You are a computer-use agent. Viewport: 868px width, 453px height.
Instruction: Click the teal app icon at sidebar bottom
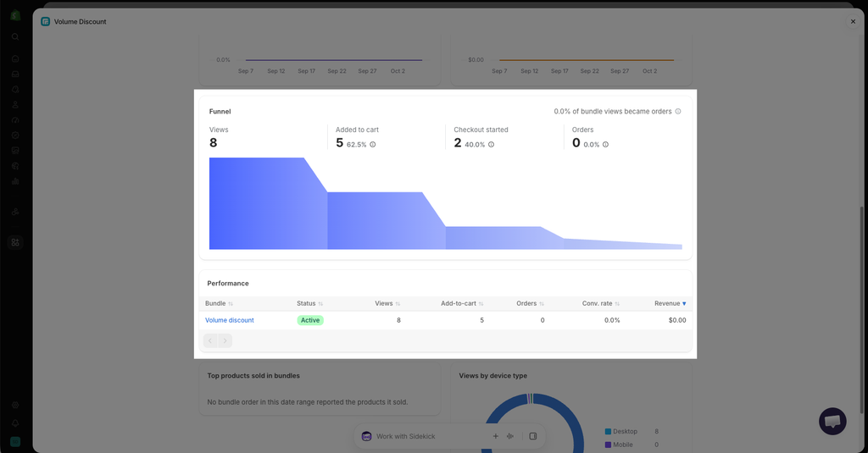click(15, 441)
